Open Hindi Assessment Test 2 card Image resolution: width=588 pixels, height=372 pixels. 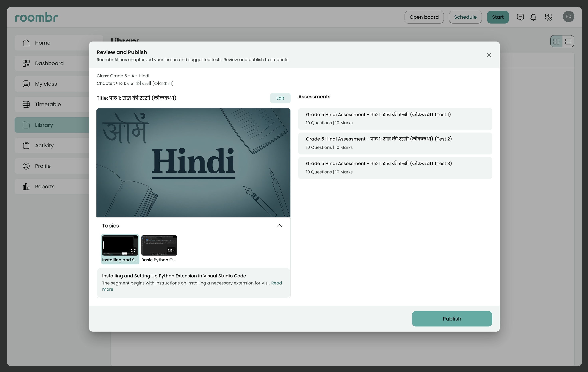click(395, 143)
